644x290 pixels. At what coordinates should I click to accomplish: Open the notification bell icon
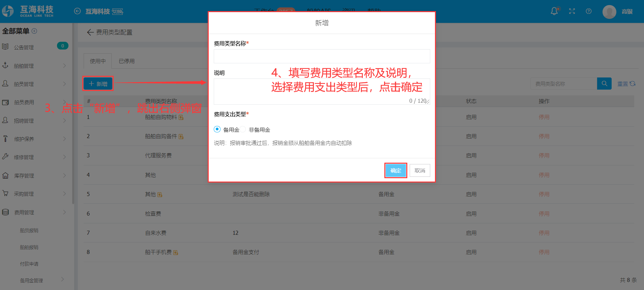tap(554, 11)
